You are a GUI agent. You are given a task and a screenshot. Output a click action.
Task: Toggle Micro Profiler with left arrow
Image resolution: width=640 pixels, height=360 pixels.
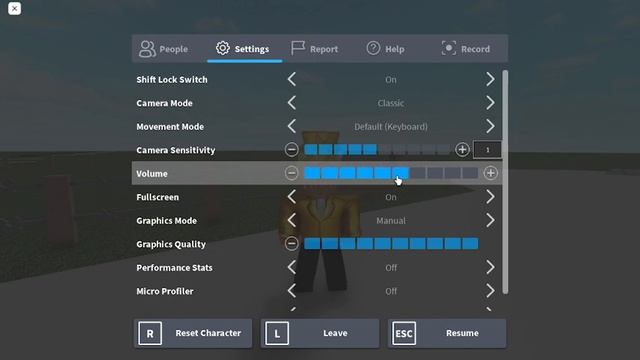coord(291,291)
